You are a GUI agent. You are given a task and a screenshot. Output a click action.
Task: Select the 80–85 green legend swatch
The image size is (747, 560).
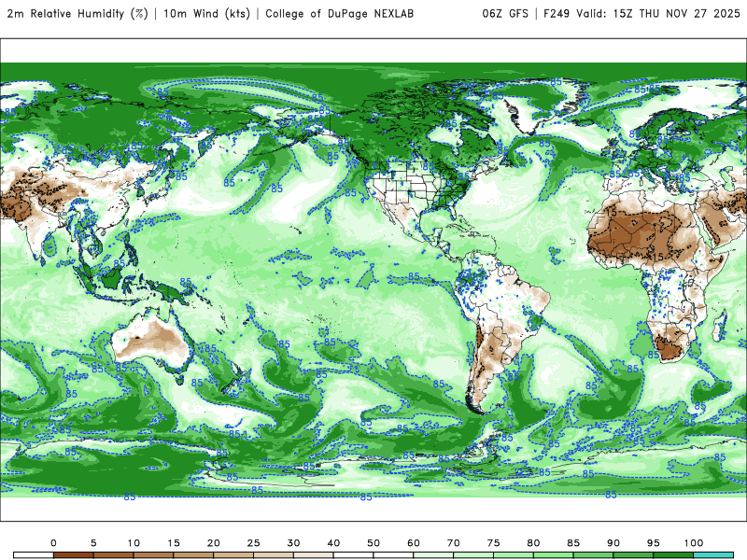pyautogui.click(x=554, y=555)
